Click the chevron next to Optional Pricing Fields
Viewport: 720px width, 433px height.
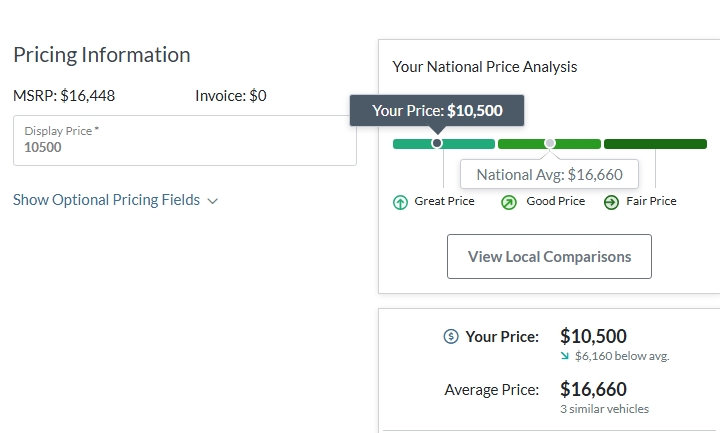click(x=213, y=201)
